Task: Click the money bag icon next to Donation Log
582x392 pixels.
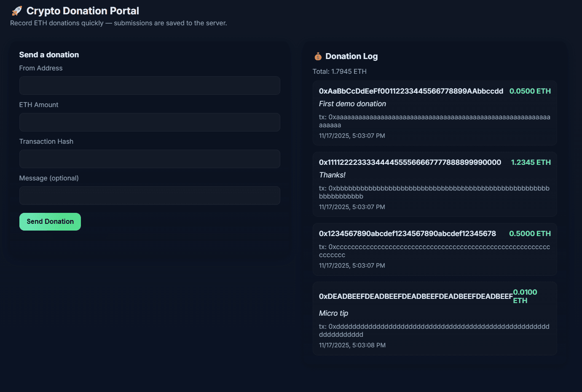Action: [318, 56]
